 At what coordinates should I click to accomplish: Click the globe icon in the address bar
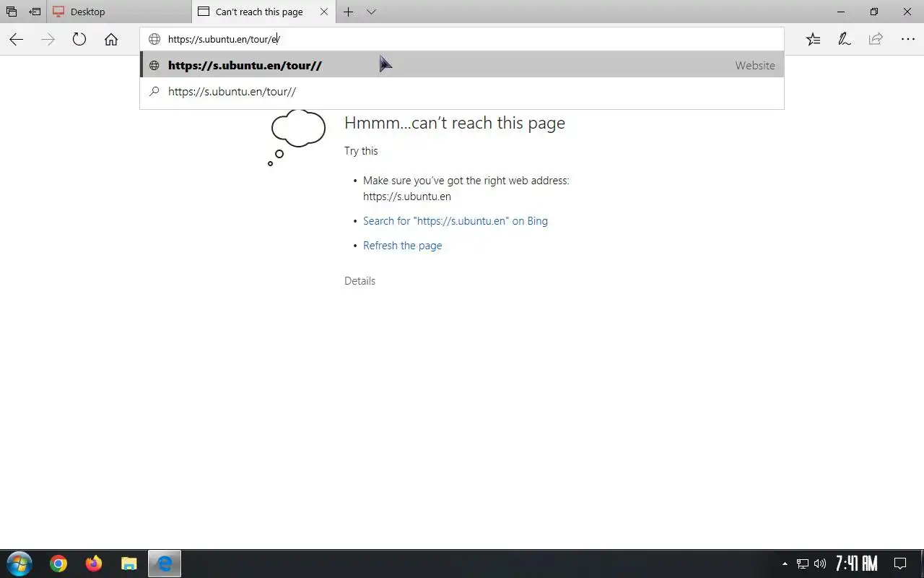(x=154, y=39)
